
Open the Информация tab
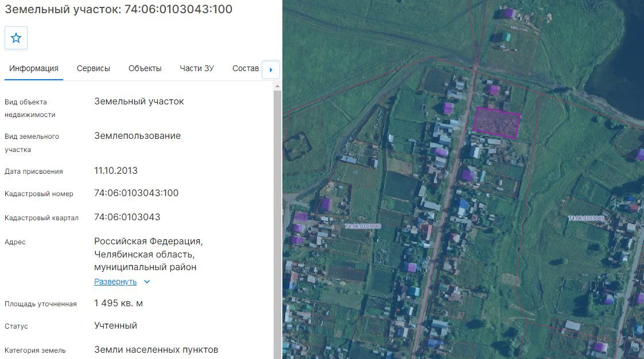tap(34, 68)
